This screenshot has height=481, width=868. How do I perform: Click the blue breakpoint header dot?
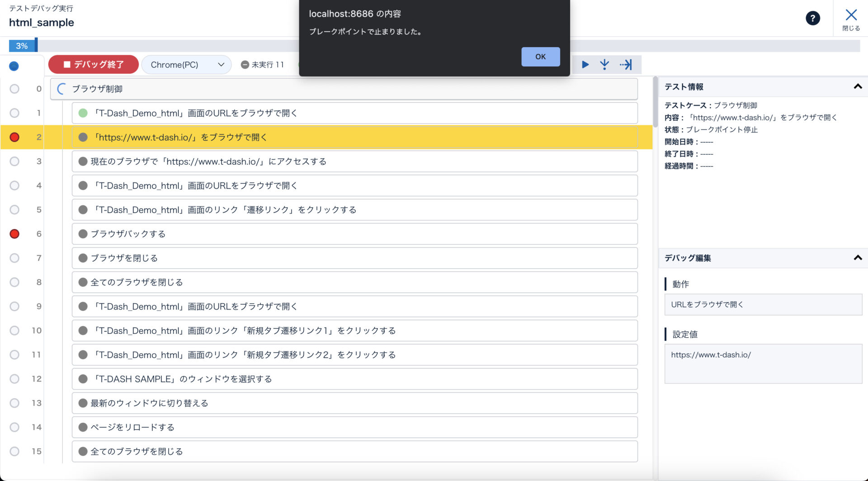[x=14, y=66]
